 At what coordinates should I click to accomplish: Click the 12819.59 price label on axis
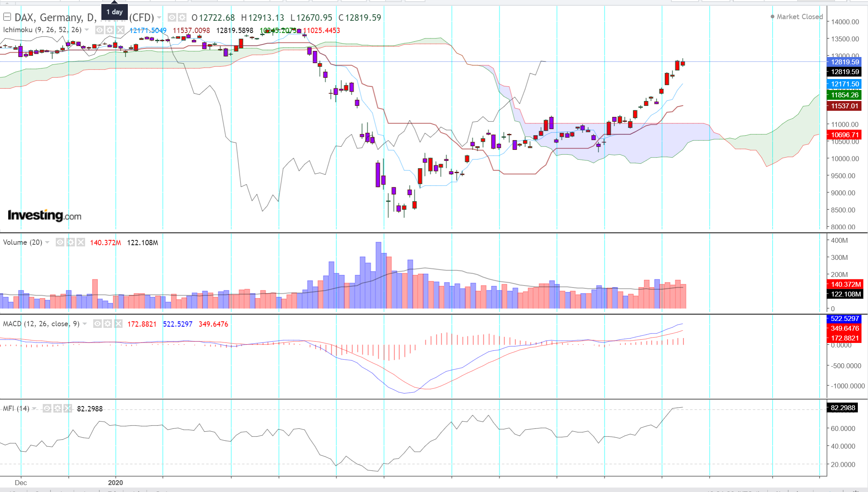pyautogui.click(x=845, y=62)
